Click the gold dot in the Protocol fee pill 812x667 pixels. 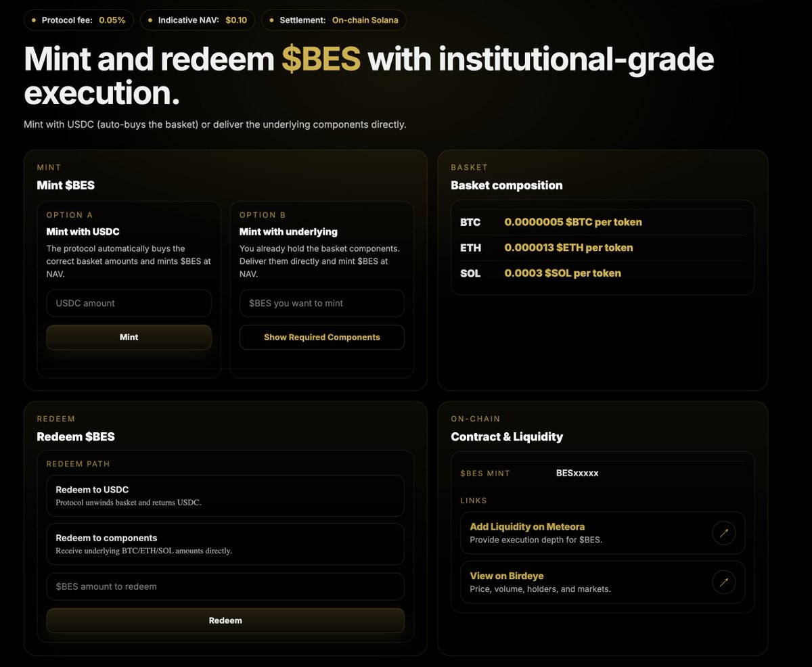[32, 20]
